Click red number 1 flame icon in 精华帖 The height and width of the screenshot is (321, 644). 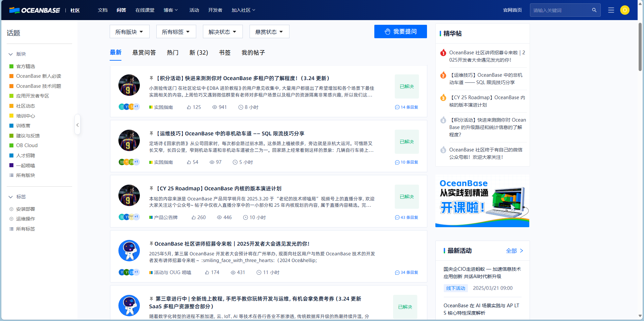443,53
